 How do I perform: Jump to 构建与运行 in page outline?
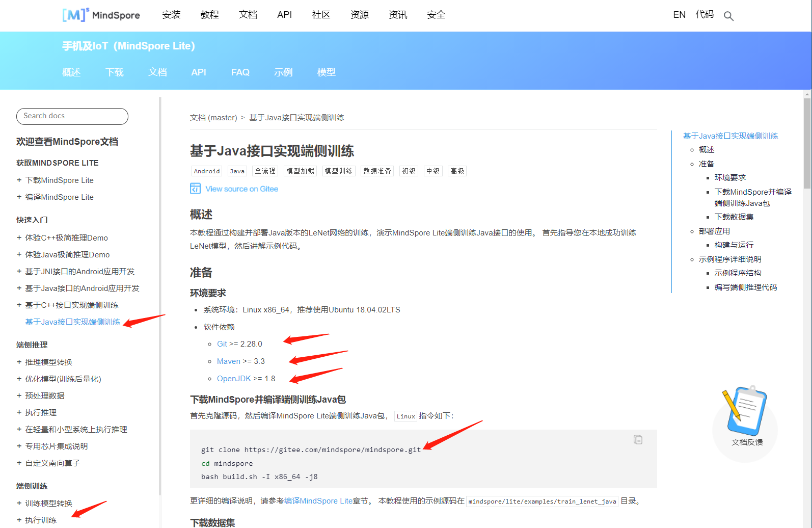click(x=734, y=245)
